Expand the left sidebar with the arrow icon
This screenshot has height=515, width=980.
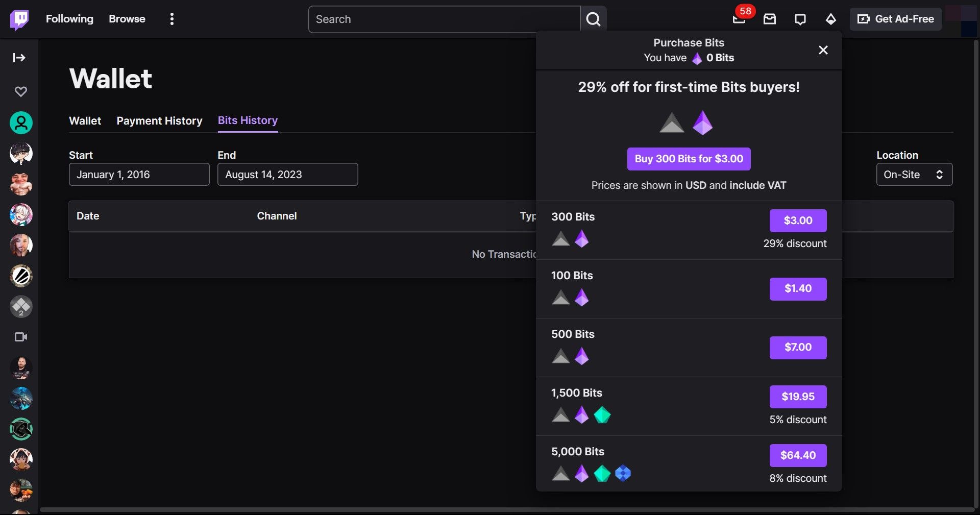point(19,58)
